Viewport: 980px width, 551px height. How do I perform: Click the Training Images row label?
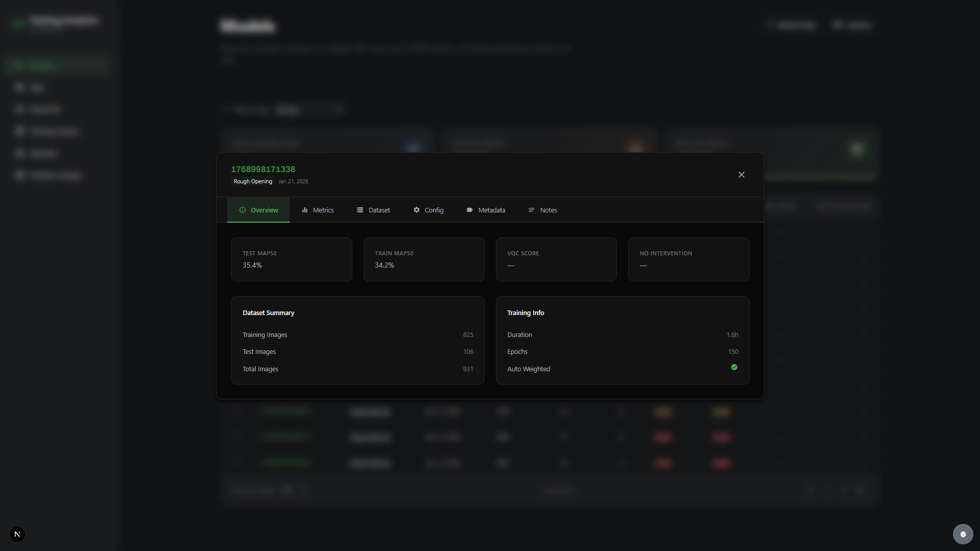[265, 335]
